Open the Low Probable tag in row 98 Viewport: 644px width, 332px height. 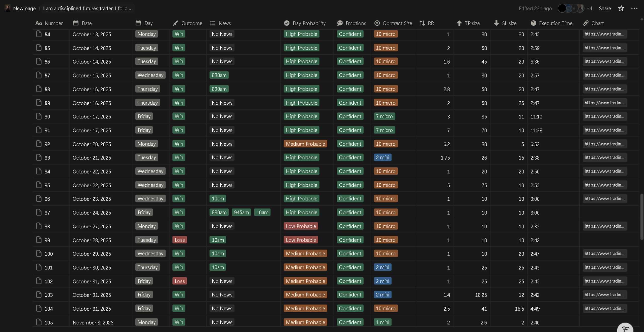(301, 226)
